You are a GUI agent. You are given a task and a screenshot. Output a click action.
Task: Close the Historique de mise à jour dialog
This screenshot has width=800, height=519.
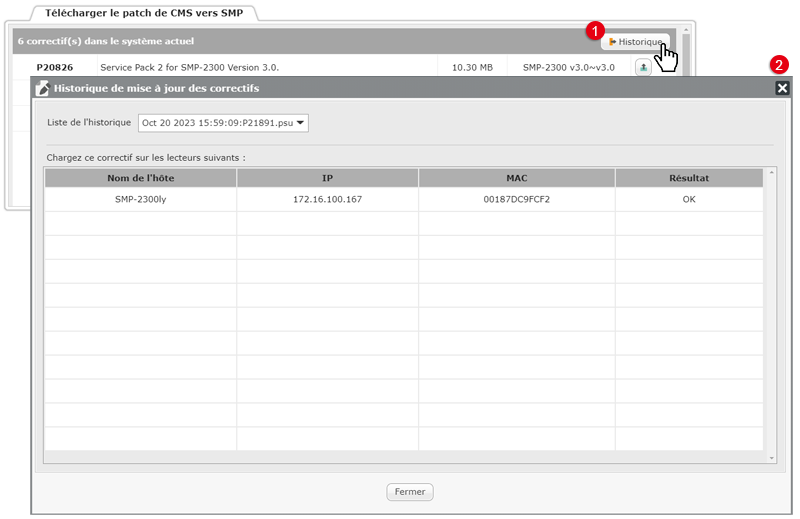pyautogui.click(x=782, y=88)
